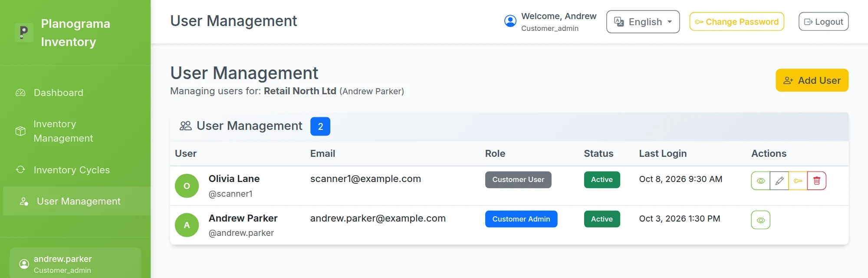Viewport: 868px width, 278px height.
Task: Click the Inventory Management box icon
Action: coord(20,131)
